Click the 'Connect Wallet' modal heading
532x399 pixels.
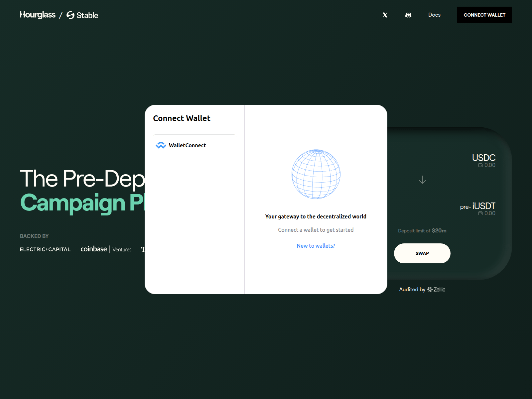182,118
